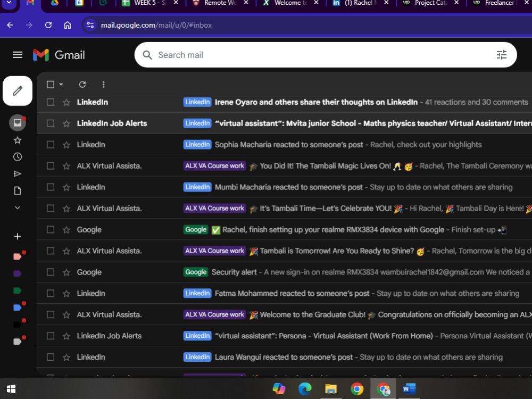The width and height of the screenshot is (532, 399).
Task: Open the Gmail main menu hamburger icon
Action: [18, 55]
